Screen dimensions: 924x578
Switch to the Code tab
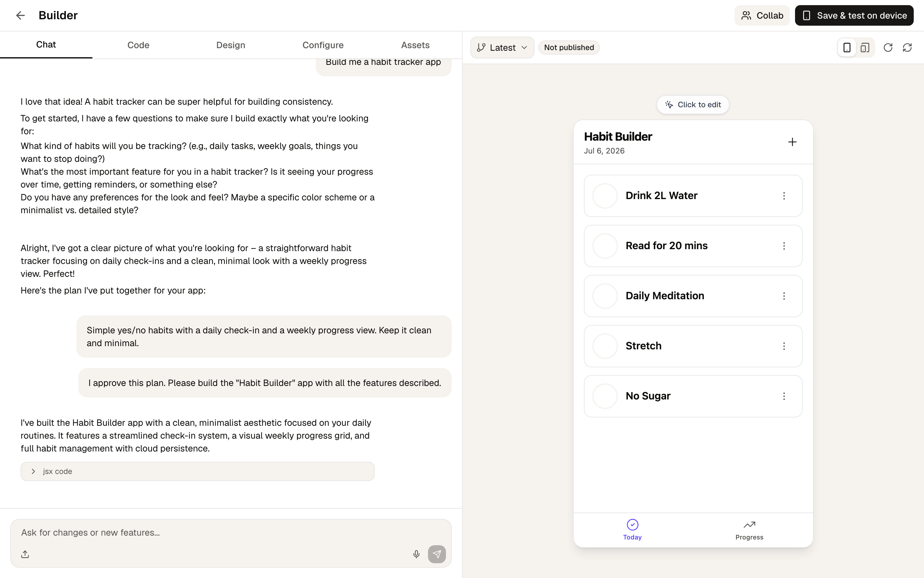[x=138, y=45]
